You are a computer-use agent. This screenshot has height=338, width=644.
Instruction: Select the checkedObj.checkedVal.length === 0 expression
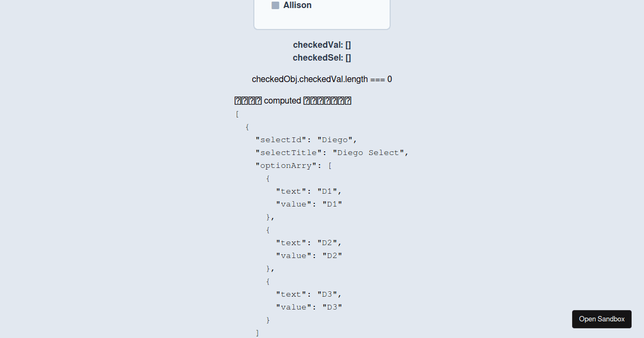coord(321,79)
